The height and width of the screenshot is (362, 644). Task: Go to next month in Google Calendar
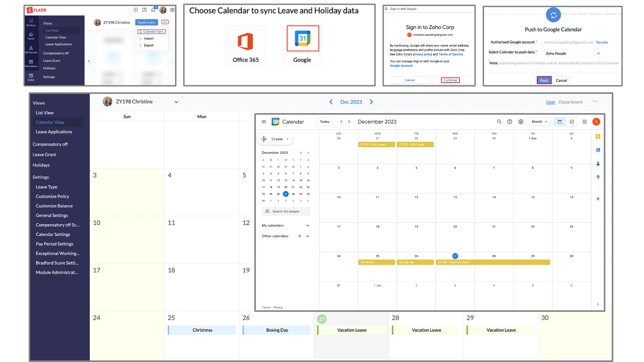point(349,122)
